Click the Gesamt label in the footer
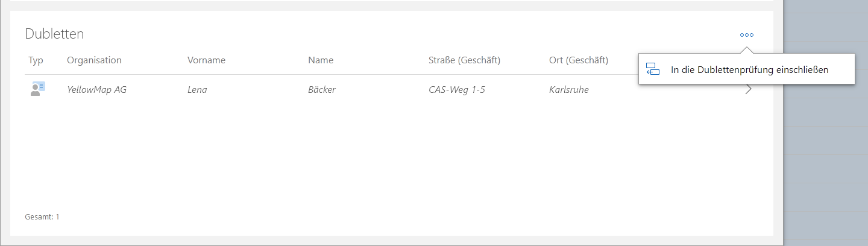 click(39, 216)
